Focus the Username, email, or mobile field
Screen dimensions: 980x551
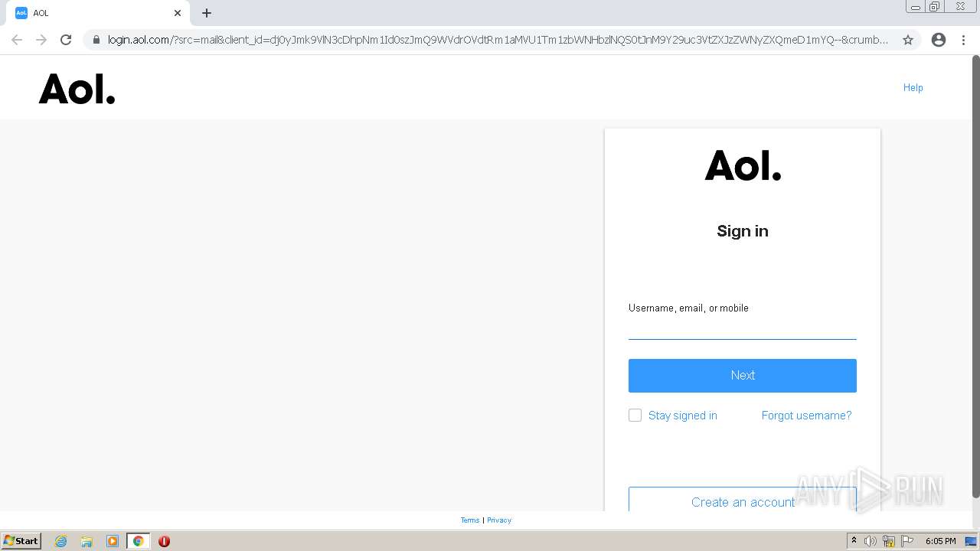pyautogui.click(x=743, y=328)
